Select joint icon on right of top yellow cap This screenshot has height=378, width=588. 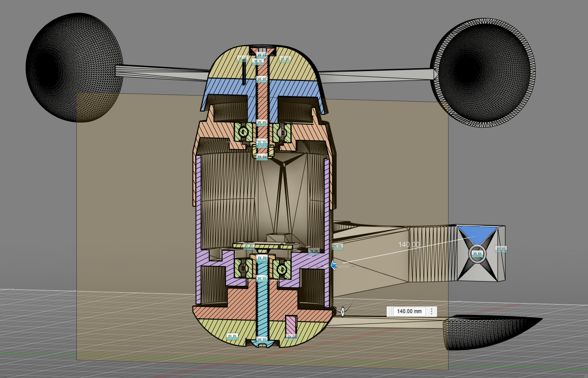[285, 59]
